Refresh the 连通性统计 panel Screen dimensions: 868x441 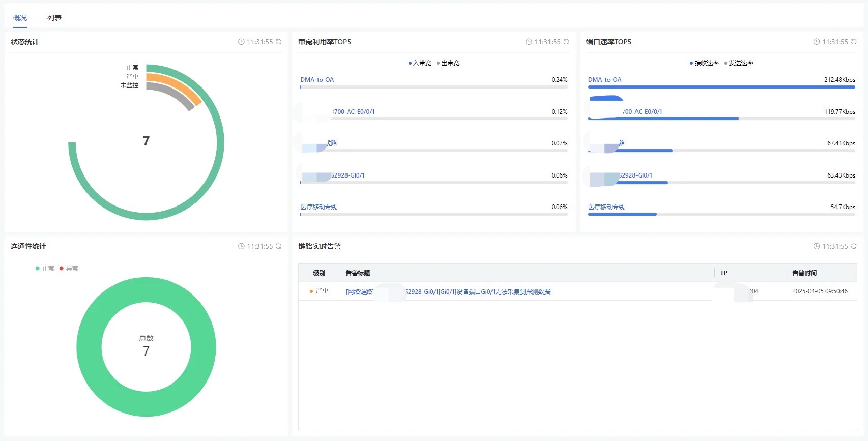[278, 246]
